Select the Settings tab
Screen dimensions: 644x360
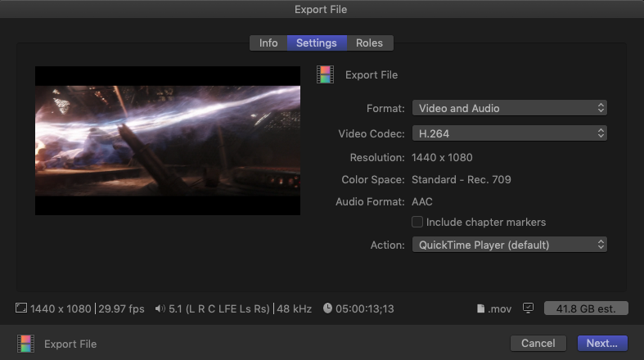coord(317,43)
